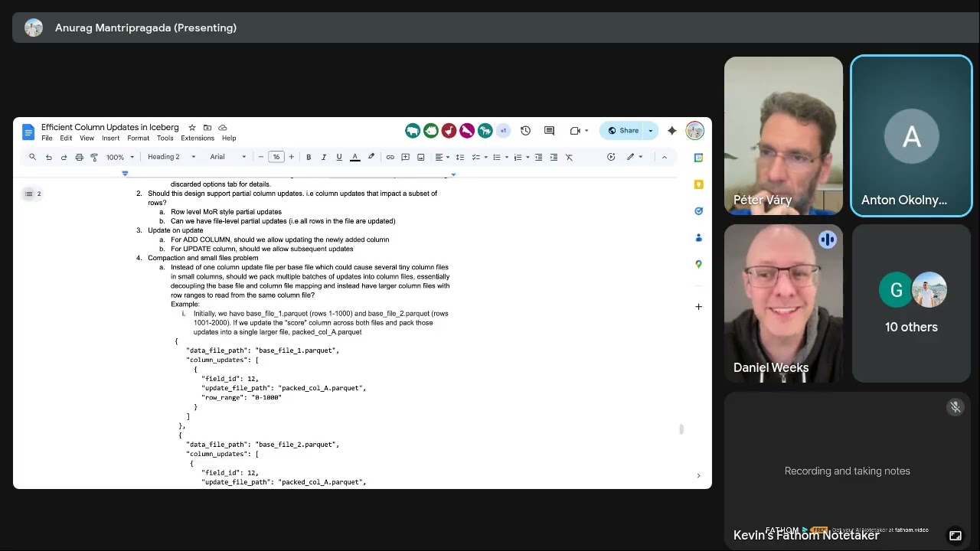Open the Format menu

coord(138,139)
